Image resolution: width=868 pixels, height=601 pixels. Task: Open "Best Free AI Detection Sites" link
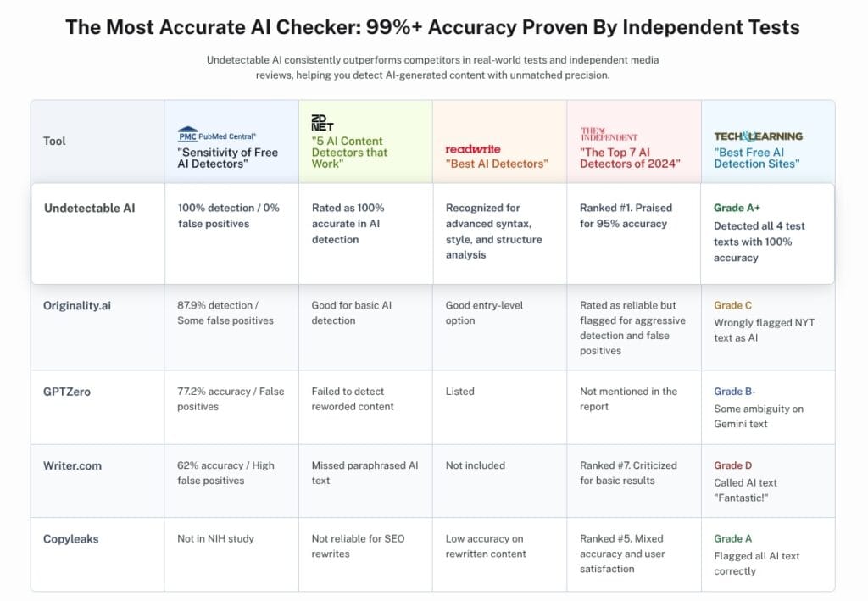click(758, 159)
